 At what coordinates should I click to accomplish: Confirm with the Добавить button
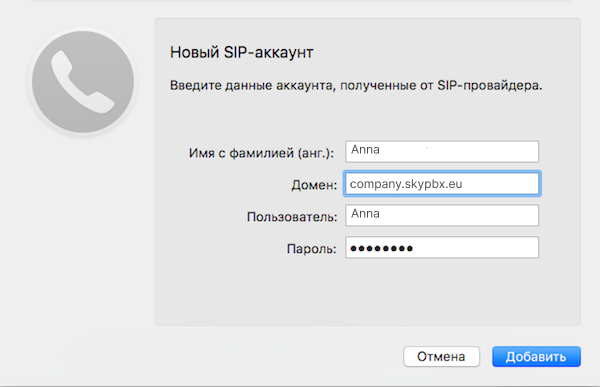click(x=536, y=356)
